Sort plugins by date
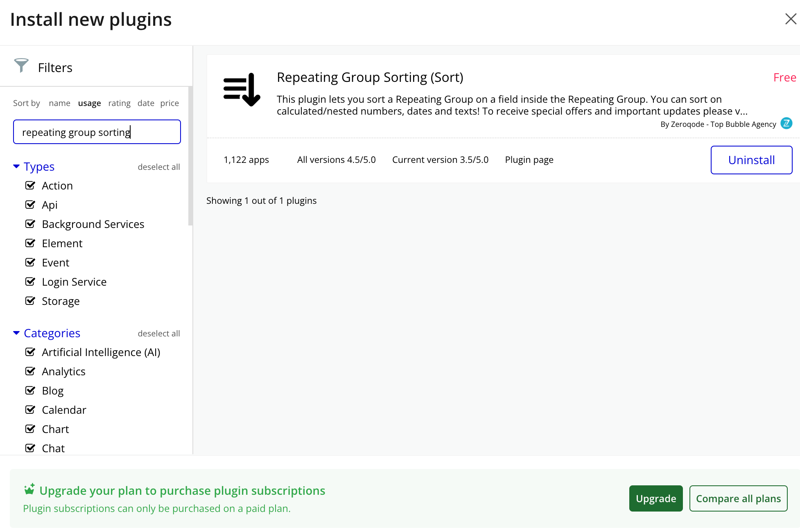Screen dimensions: 800x532 (146, 103)
